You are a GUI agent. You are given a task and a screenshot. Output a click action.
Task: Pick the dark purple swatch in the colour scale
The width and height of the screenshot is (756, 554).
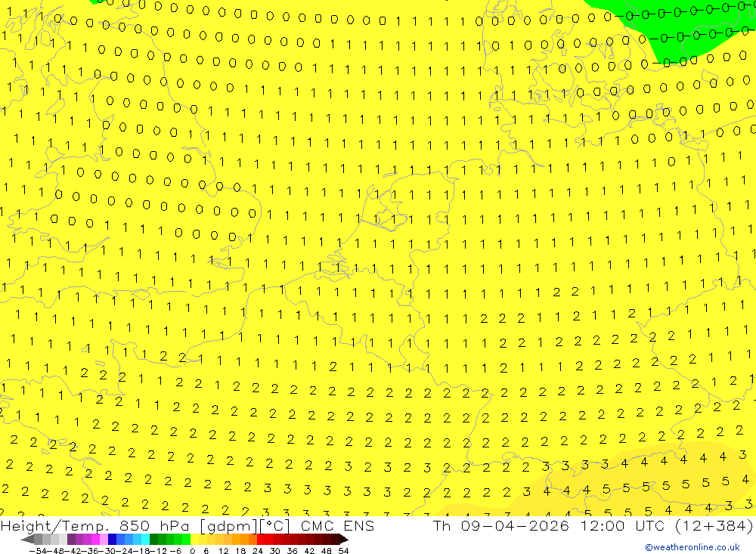pyautogui.click(x=71, y=540)
